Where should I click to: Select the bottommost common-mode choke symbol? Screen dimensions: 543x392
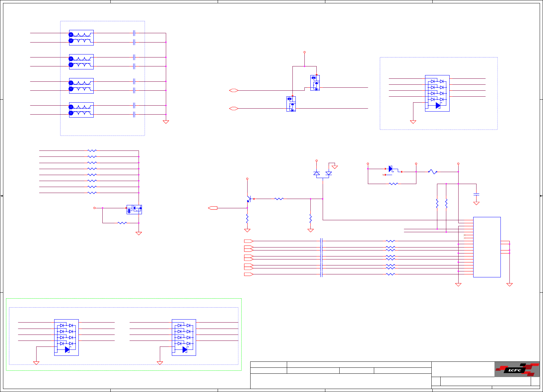point(81,110)
